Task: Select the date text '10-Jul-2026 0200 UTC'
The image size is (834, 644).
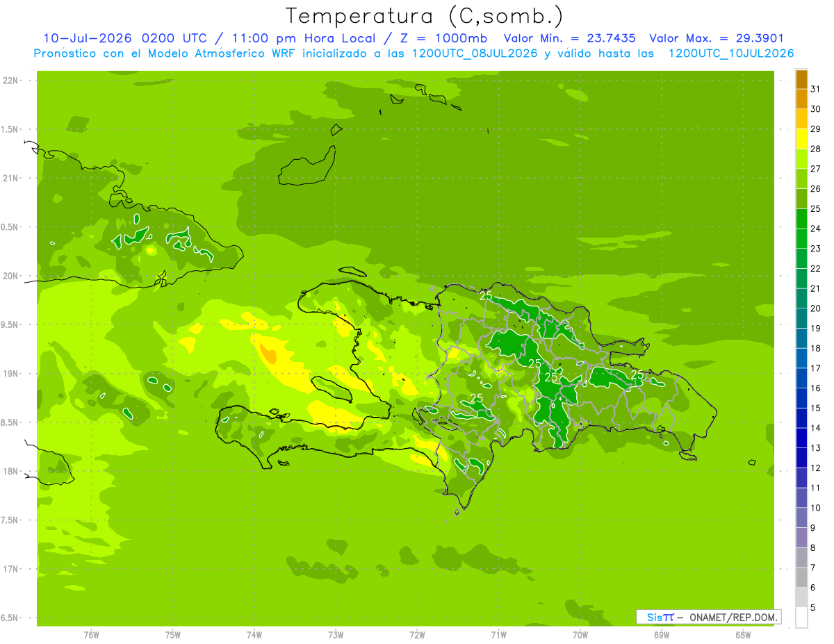Action: pos(123,38)
